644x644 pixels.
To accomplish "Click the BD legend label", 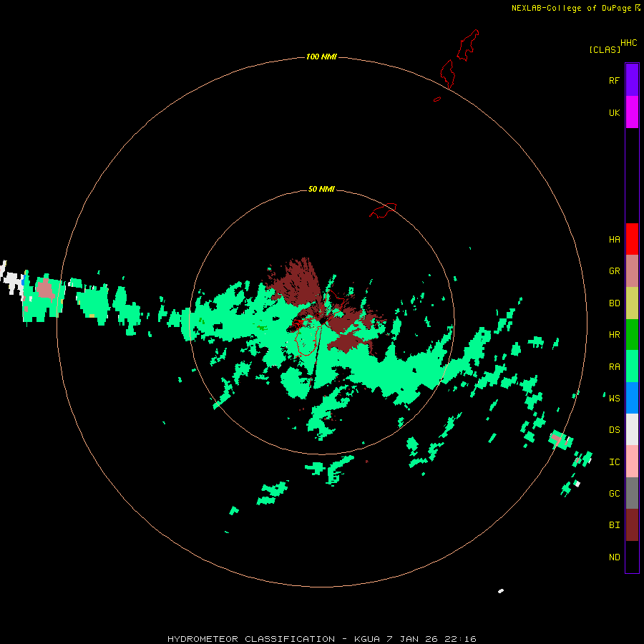I will 614,303.
